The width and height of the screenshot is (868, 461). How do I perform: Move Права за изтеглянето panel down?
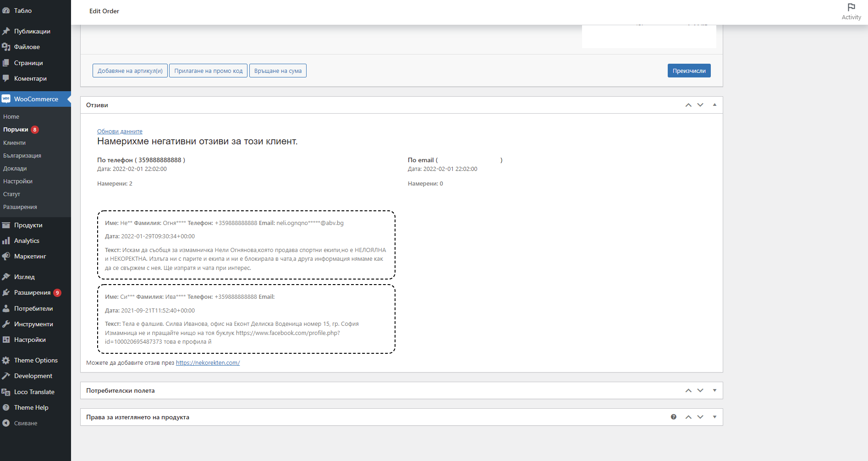point(700,417)
